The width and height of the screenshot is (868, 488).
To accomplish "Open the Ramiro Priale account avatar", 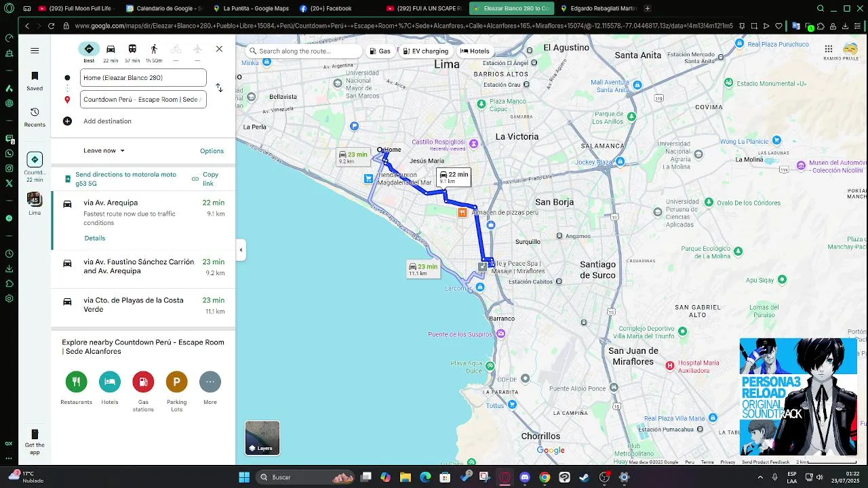I will pos(850,49).
